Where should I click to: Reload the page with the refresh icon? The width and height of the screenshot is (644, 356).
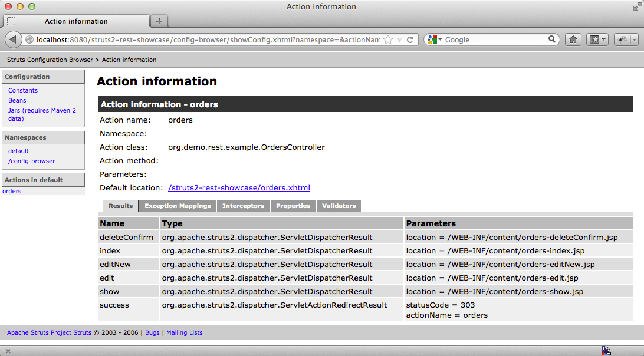410,39
